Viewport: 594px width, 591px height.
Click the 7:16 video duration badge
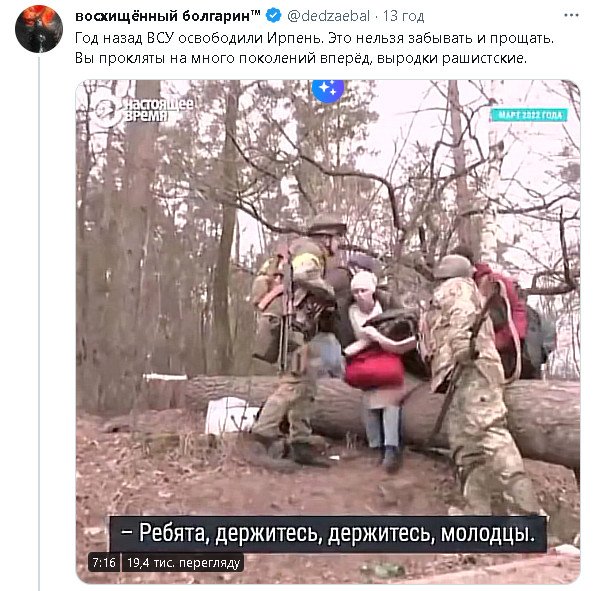(104, 563)
